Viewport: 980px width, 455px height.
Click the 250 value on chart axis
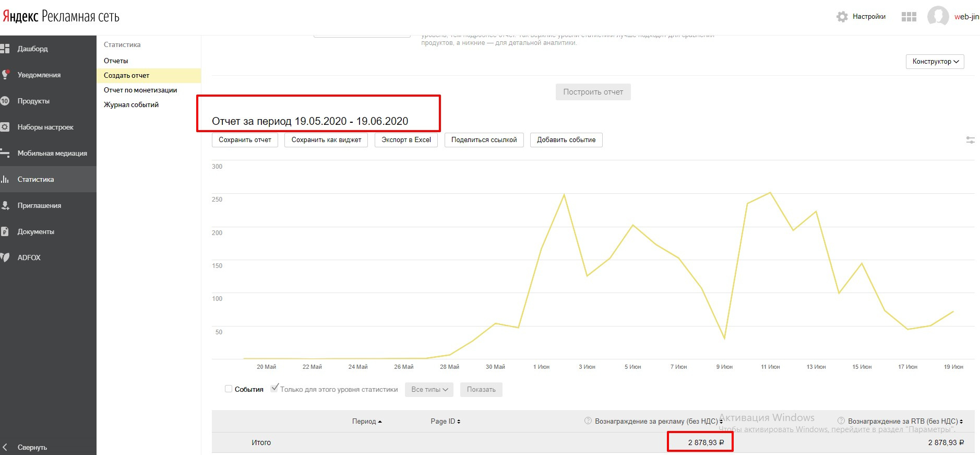[x=217, y=200]
